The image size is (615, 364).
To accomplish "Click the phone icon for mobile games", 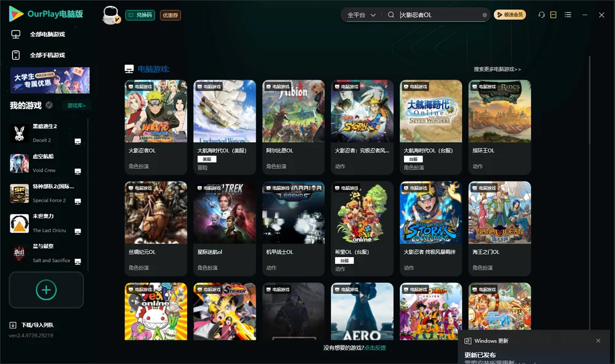I will pos(16,55).
